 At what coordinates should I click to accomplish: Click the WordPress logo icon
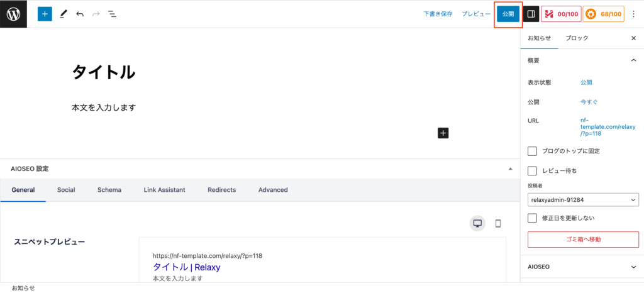pos(14,14)
